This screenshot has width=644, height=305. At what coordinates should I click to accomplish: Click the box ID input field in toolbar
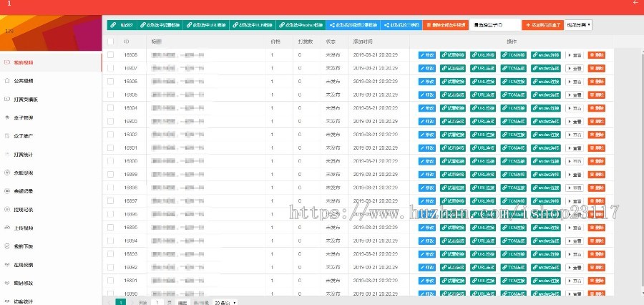(x=495, y=25)
